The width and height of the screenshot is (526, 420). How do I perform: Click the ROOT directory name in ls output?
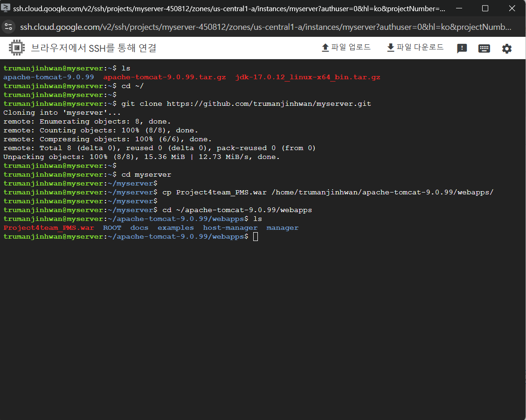[112, 228]
